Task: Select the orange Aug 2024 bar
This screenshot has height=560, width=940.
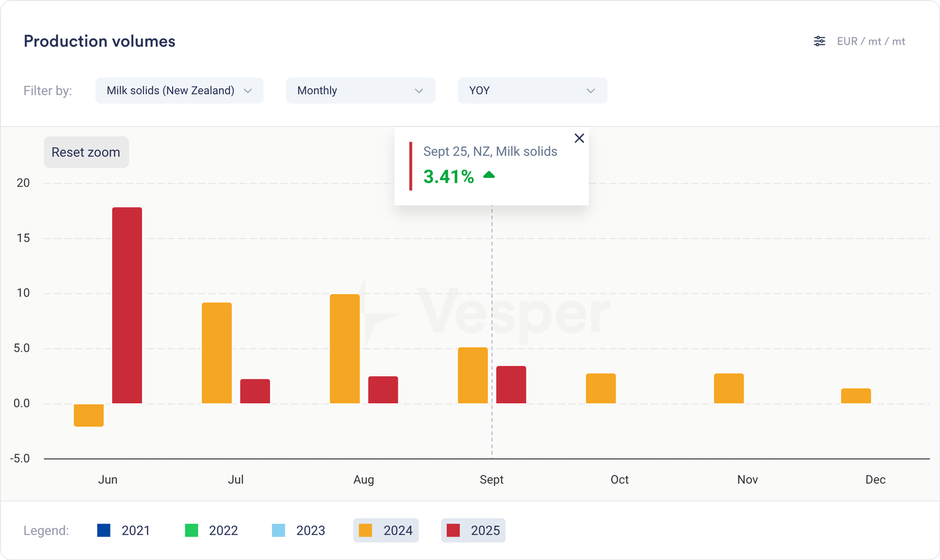Action: (x=345, y=349)
